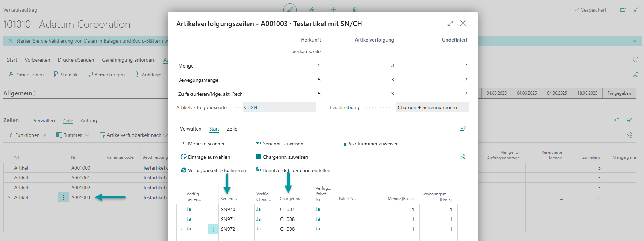Image resolution: width=644 pixels, height=241 pixels.
Task: Click expand icon in Zeilen section
Action: [x=630, y=120]
